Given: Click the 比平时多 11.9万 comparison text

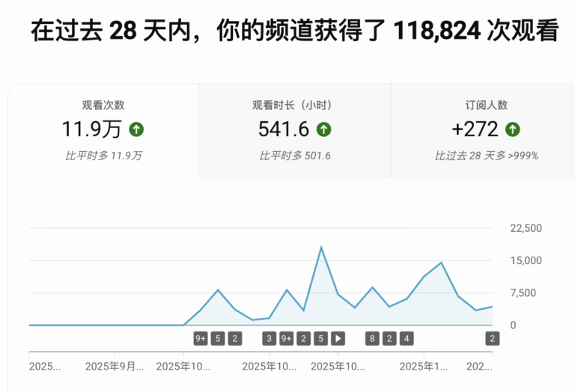Looking at the screenshot, I should pos(103,156).
